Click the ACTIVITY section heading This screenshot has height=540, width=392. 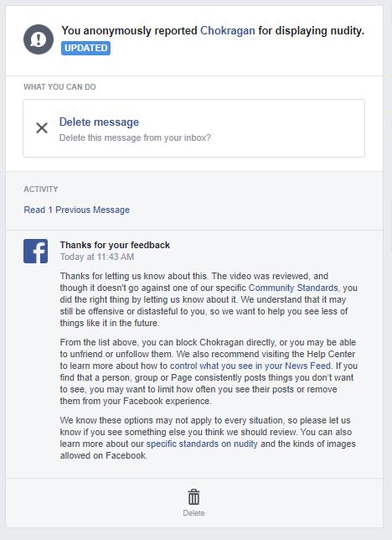click(x=40, y=189)
